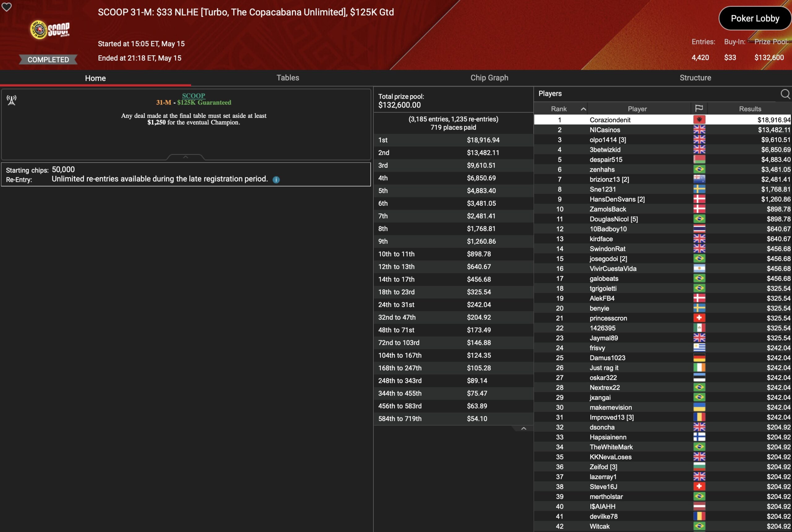Sort by Results column header

[750, 109]
